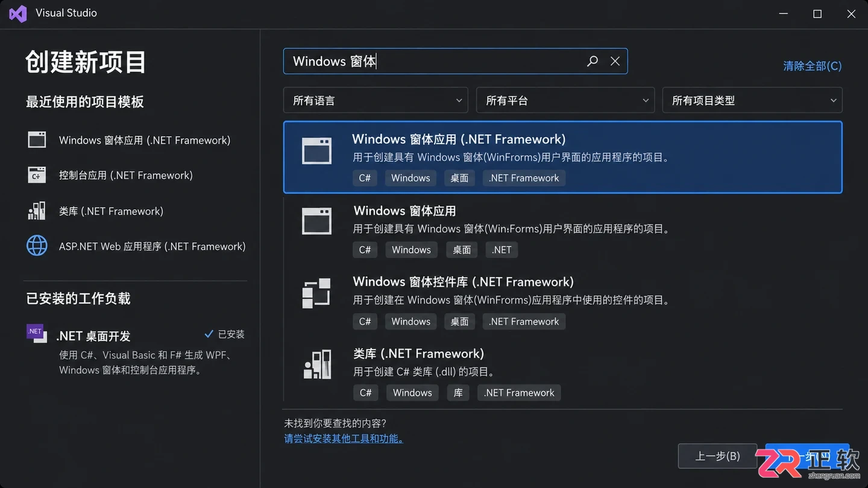Click the 已安装的工作负载 heading

tap(78, 298)
